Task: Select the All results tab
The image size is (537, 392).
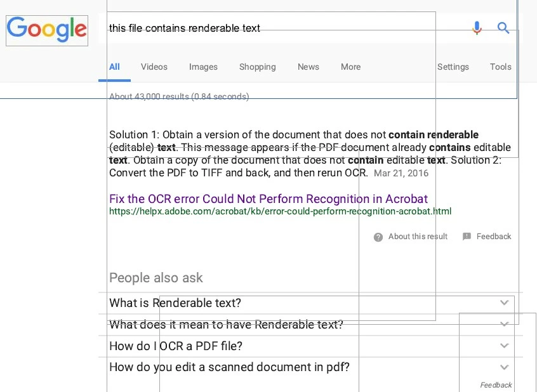Action: [114, 67]
